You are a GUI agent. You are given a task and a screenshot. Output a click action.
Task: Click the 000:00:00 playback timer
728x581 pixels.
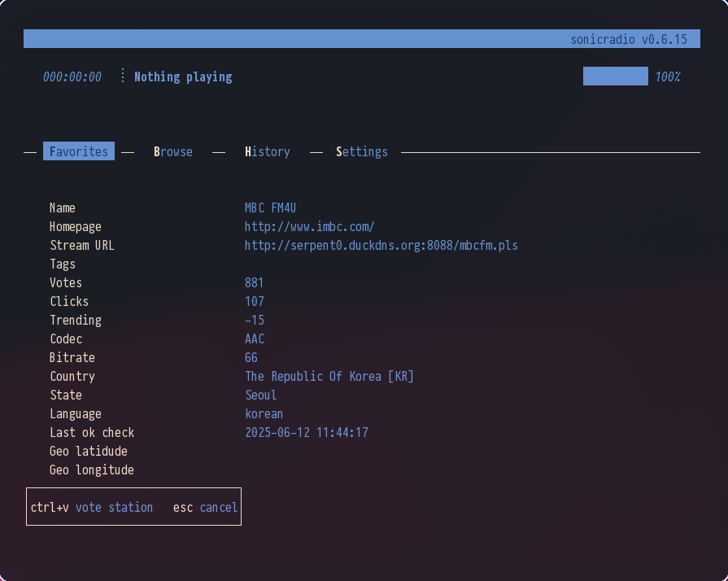pos(72,76)
